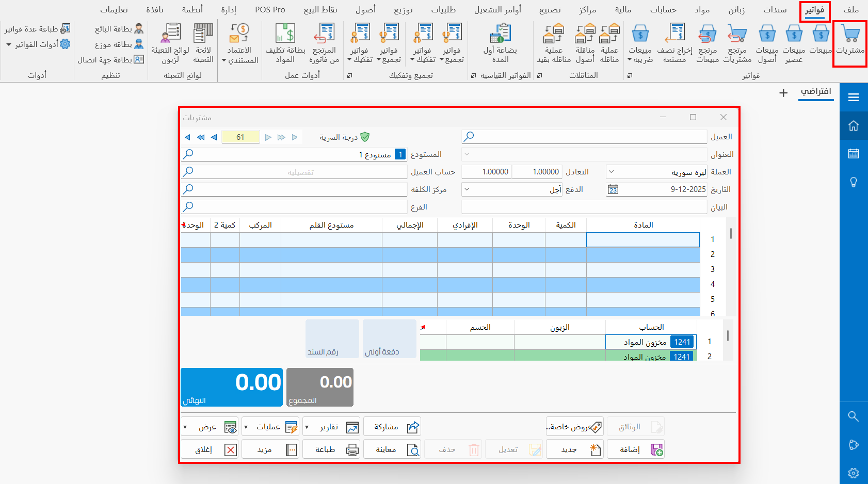Click the Add (إضافة) button
Screen dimensions: 868x484
click(x=636, y=449)
